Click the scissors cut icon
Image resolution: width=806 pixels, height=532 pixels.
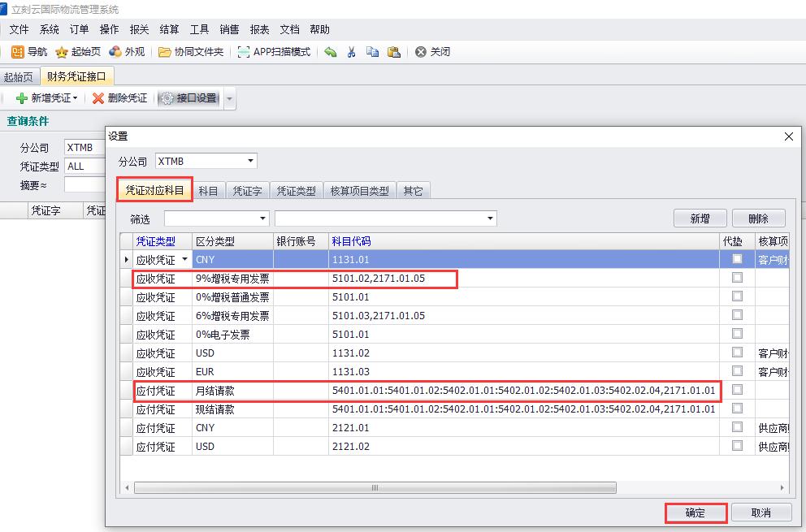[351, 52]
